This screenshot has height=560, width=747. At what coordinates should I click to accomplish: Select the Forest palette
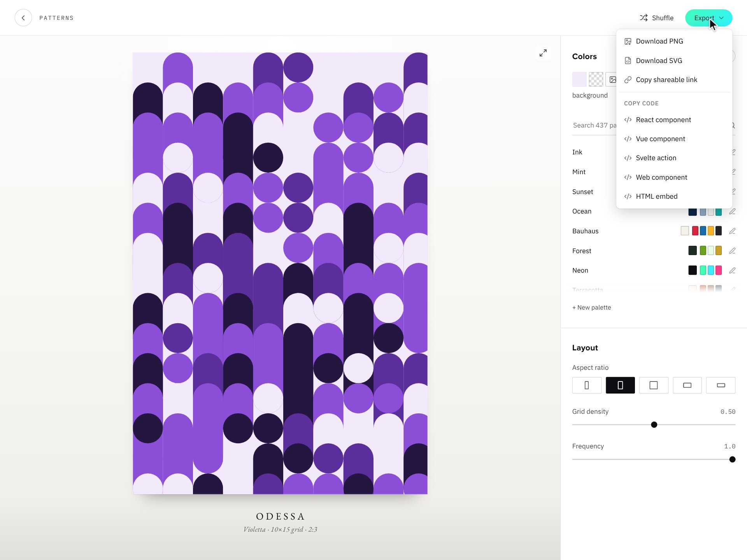click(646, 251)
